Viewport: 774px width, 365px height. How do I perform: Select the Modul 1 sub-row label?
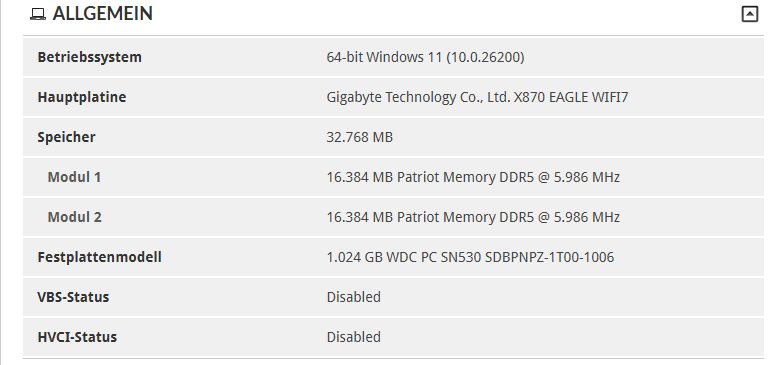click(x=74, y=177)
